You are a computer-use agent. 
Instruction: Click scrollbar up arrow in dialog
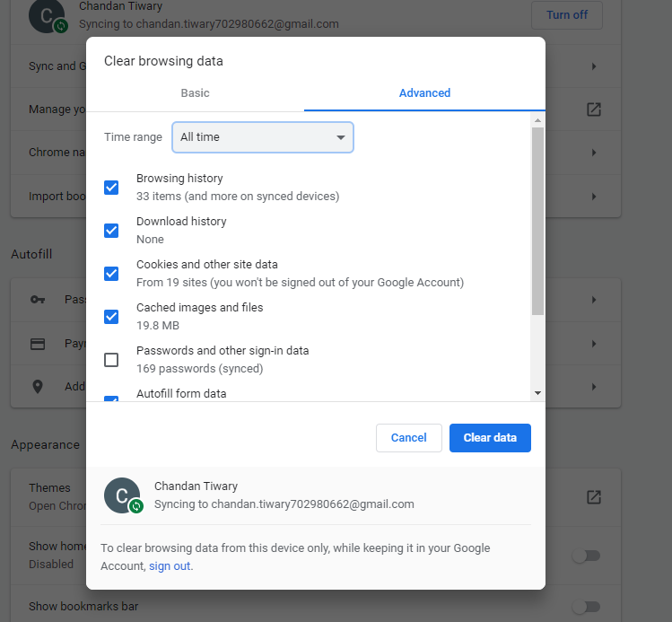click(537, 120)
